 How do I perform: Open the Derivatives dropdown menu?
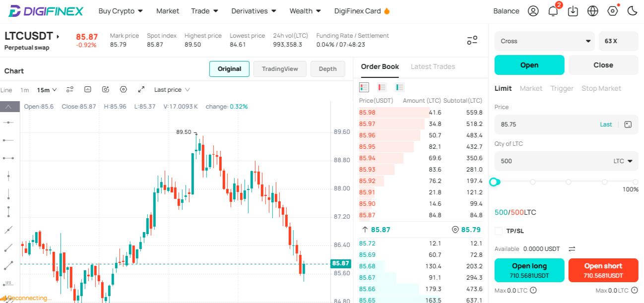[254, 11]
